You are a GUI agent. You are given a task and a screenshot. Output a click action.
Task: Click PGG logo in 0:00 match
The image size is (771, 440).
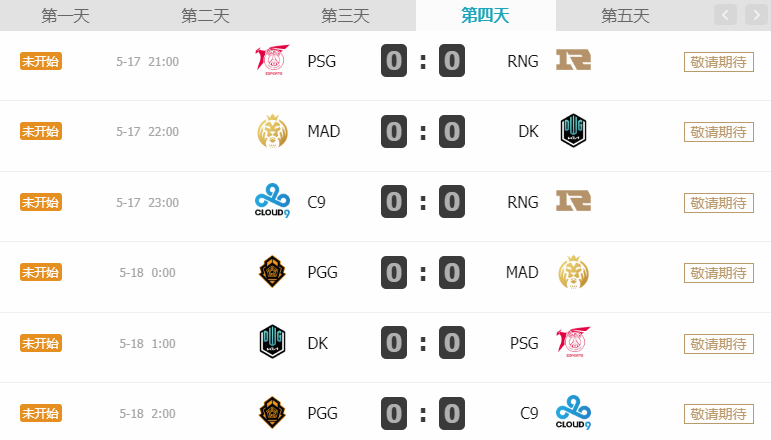click(x=272, y=272)
